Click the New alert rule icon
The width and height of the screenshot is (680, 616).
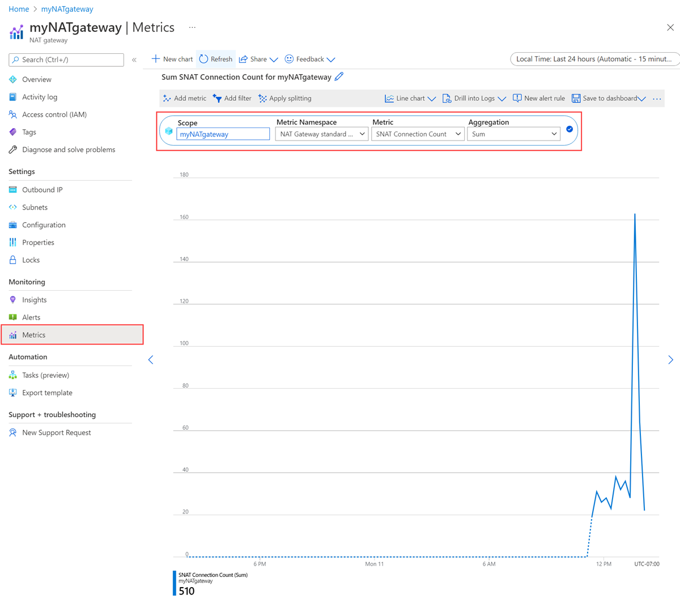(517, 98)
